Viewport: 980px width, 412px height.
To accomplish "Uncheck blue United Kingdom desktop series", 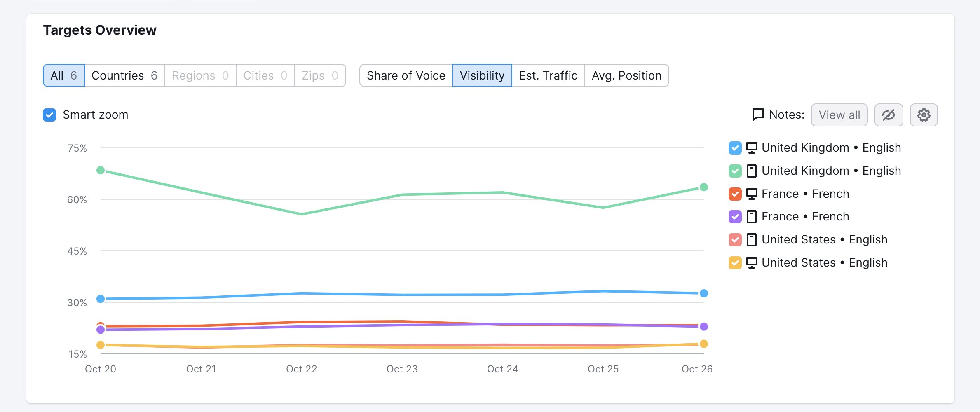I will [x=735, y=148].
